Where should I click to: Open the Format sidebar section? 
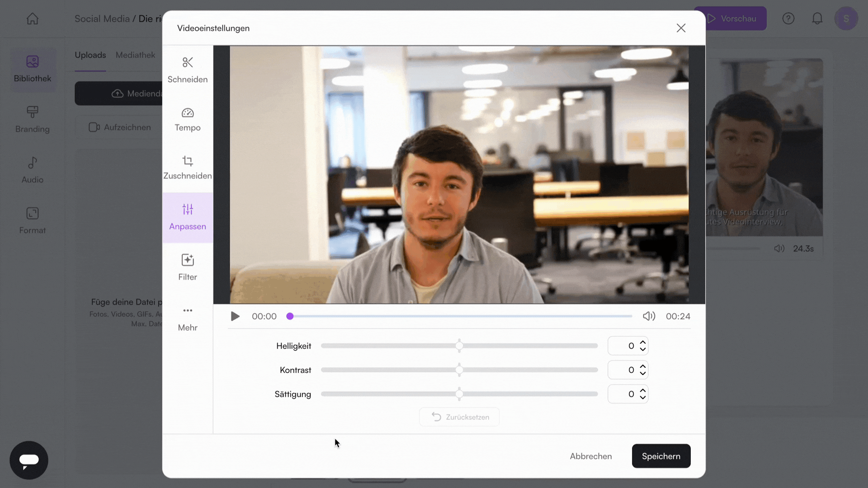coord(33,221)
